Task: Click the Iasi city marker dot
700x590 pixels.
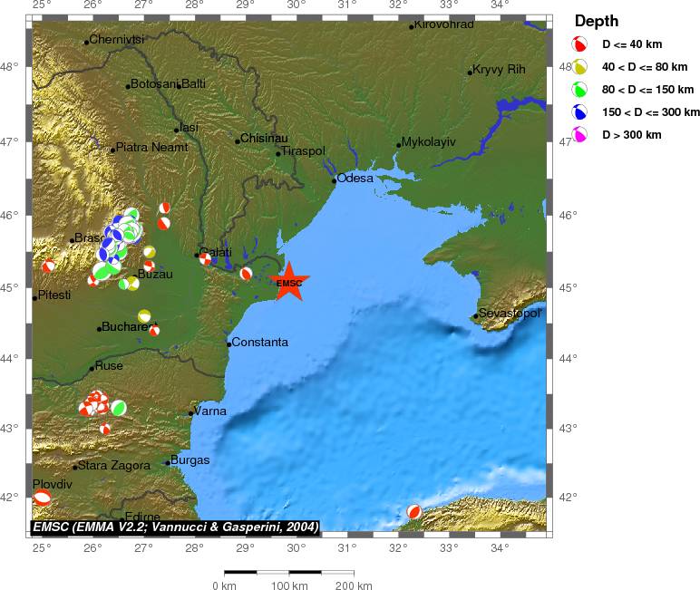Action: 176,131
